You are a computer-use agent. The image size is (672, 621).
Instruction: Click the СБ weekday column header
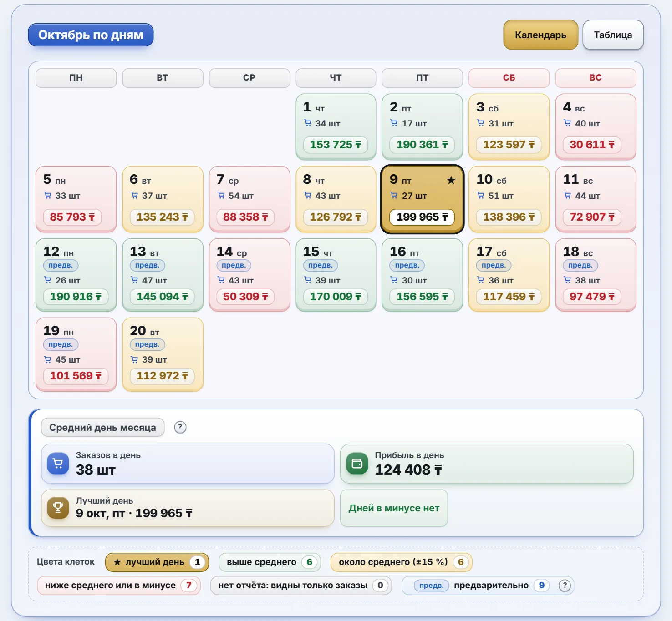tap(509, 78)
